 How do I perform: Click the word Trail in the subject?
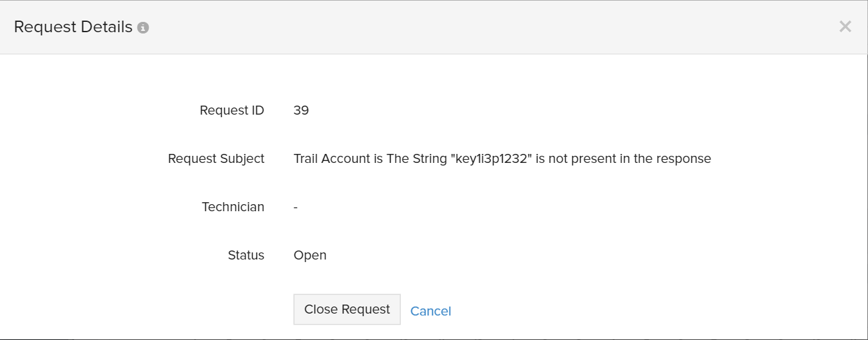[x=307, y=158]
